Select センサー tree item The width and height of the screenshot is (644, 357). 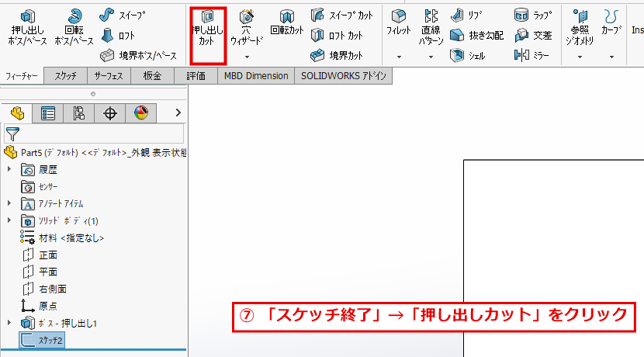(40, 187)
